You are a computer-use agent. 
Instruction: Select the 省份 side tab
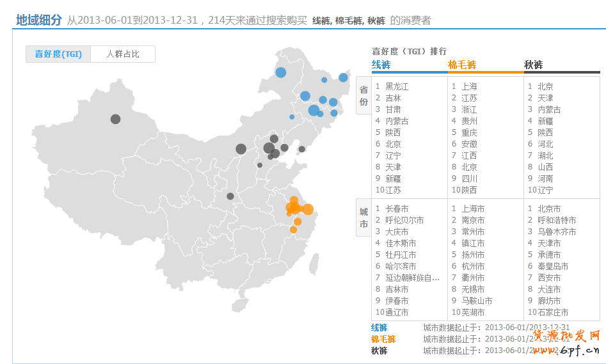click(363, 97)
